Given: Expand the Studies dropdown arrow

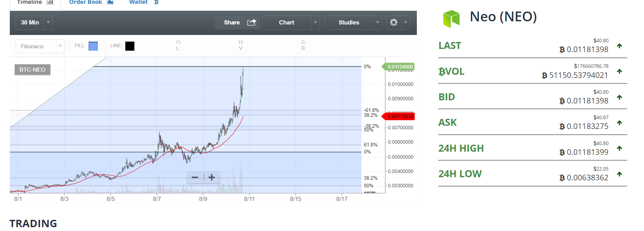Looking at the screenshot, I should pos(378,22).
